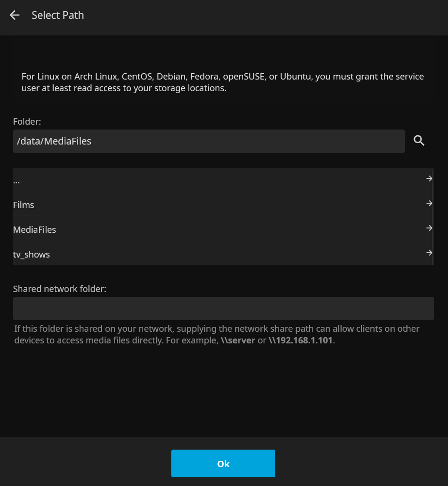Viewport: 448px width, 486px height.
Task: Click the folder list's vertical scrollbar
Action: point(432,217)
